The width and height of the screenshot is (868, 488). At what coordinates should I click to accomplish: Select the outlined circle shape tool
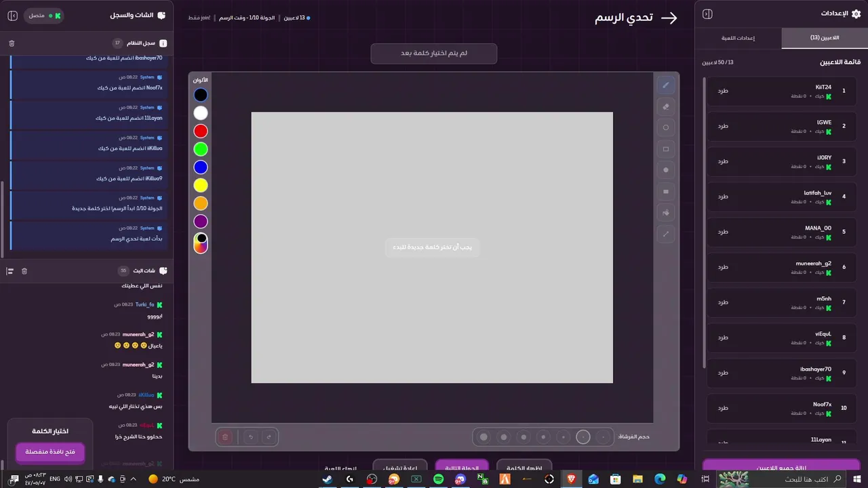point(666,127)
